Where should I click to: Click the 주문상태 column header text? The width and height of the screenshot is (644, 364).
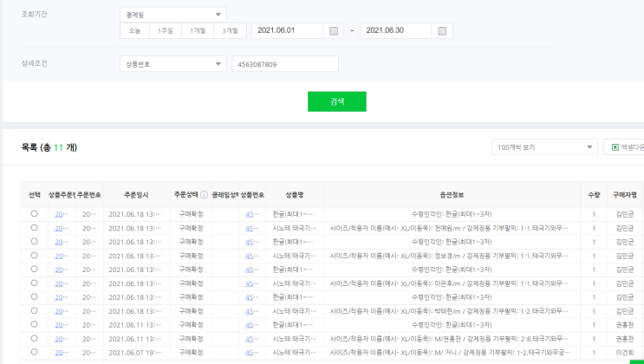click(186, 195)
